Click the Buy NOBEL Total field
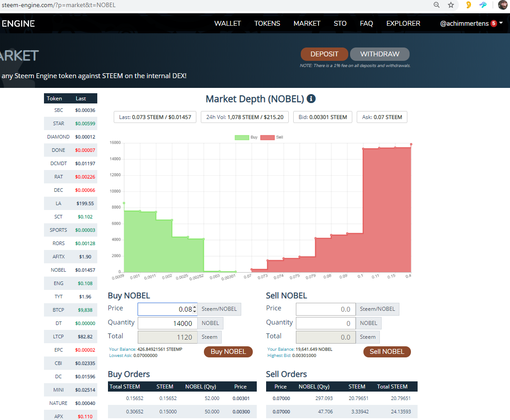 click(167, 337)
